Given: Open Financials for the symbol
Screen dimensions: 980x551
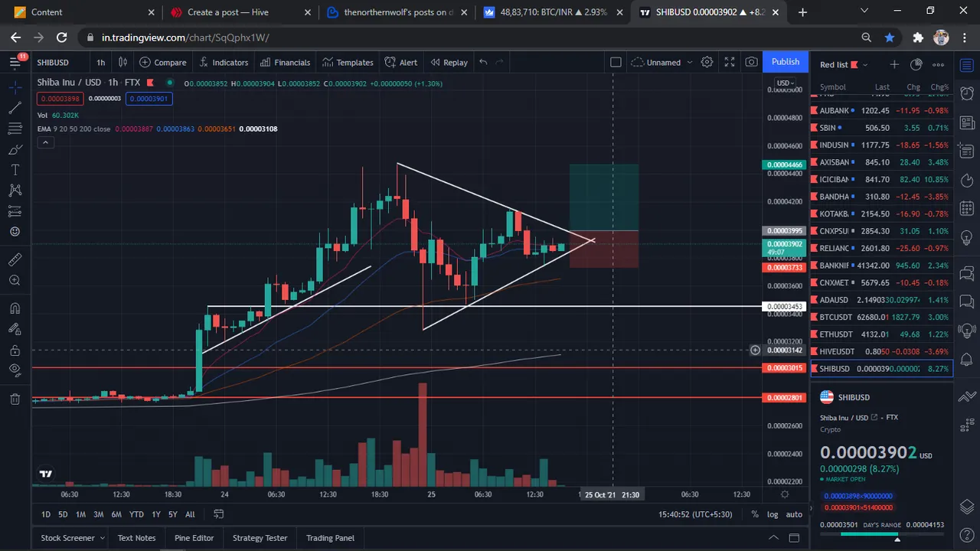Looking at the screenshot, I should (x=285, y=62).
